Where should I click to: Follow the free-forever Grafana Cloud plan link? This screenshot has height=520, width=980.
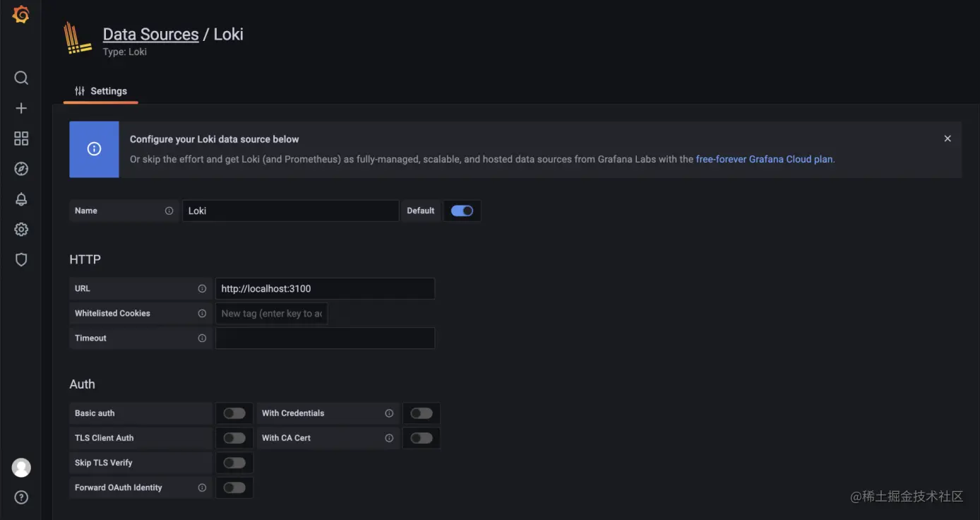pos(764,159)
